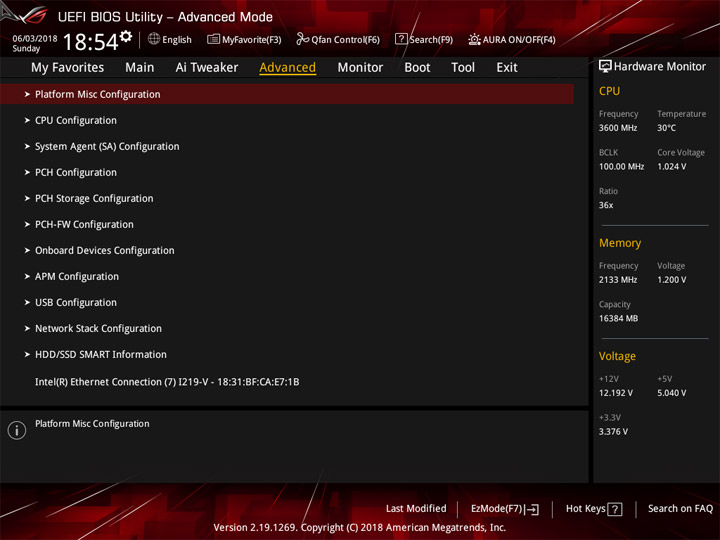Screen dimensions: 720x540
Task: Switch to Ai Tweaker tab
Action: pos(207,68)
